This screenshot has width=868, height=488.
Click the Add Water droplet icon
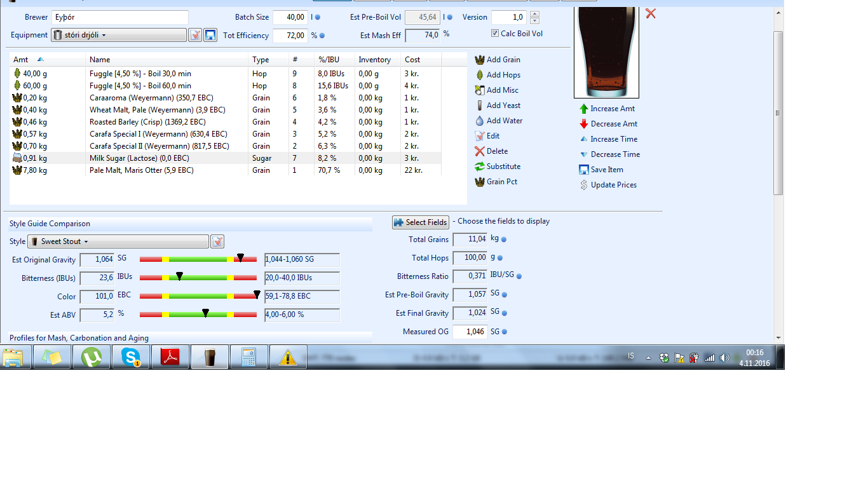(480, 121)
